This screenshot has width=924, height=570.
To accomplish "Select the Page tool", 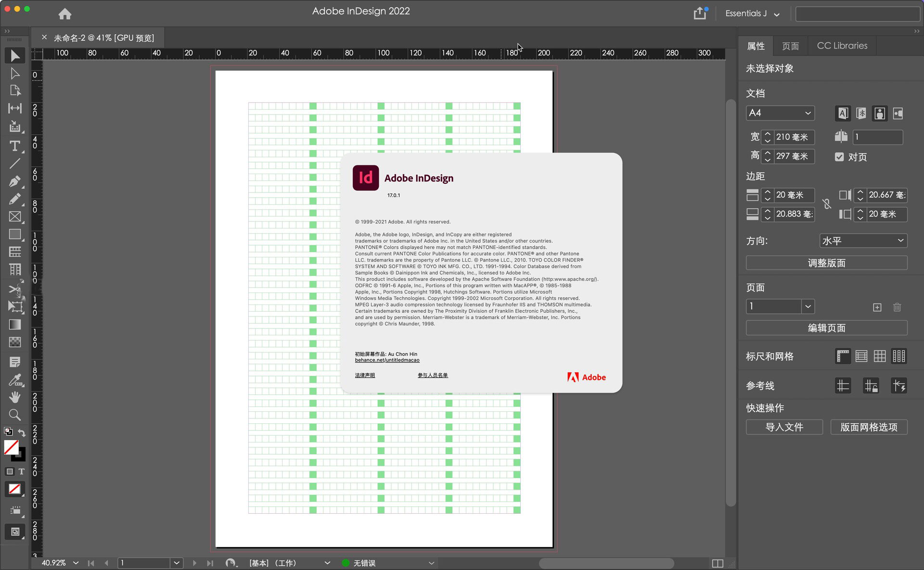I will pyautogui.click(x=15, y=90).
